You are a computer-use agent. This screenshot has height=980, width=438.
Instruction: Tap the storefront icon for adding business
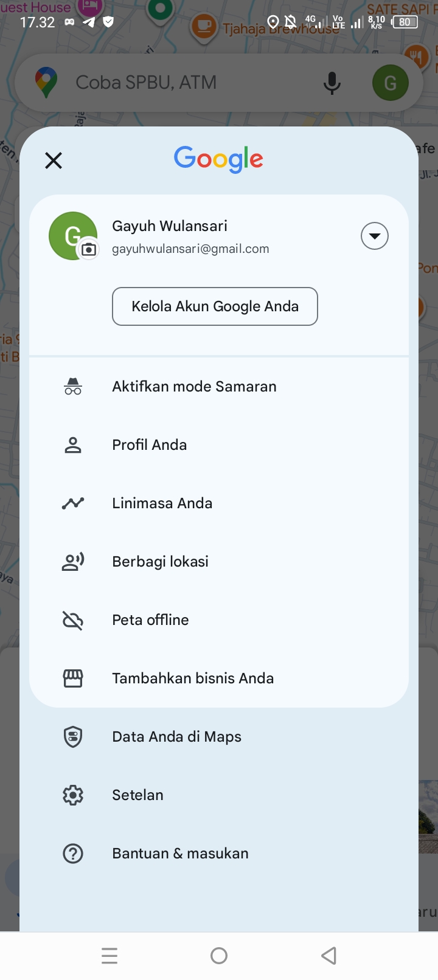pyautogui.click(x=73, y=678)
